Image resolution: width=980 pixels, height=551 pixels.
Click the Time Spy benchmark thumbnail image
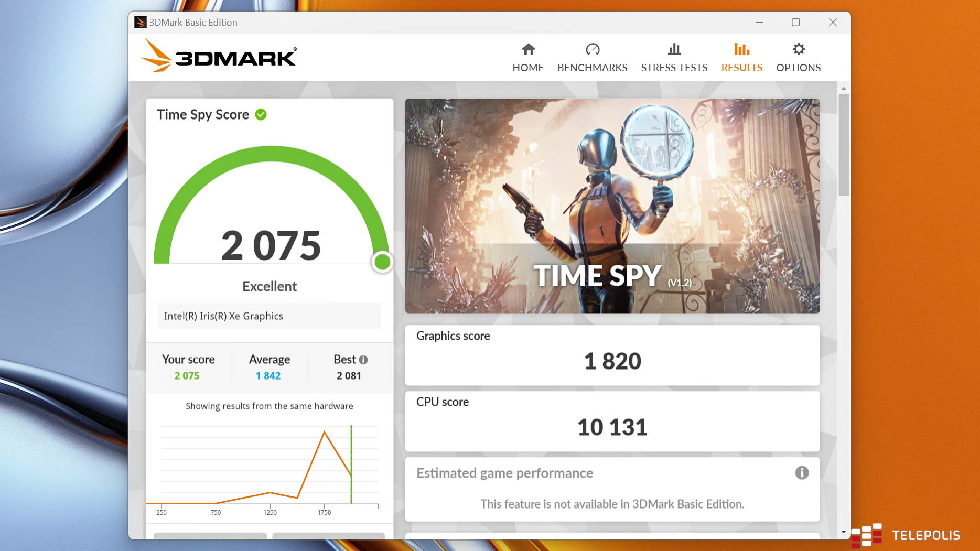pyautogui.click(x=612, y=206)
